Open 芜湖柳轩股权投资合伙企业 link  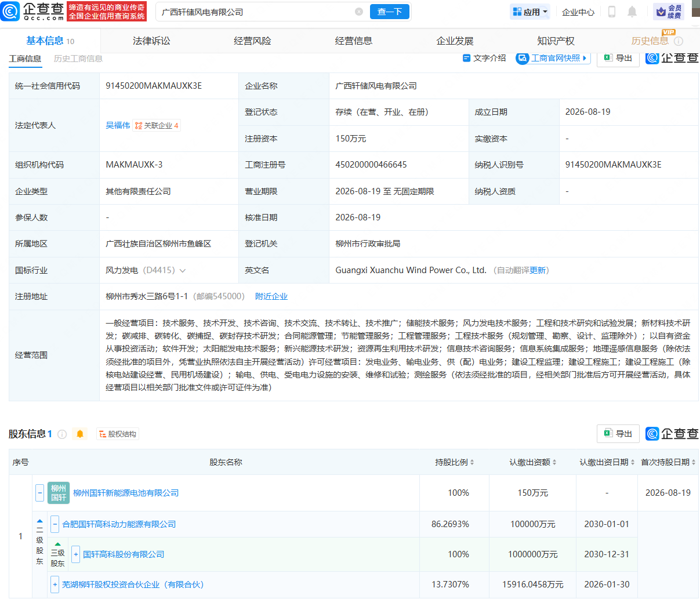[133, 585]
